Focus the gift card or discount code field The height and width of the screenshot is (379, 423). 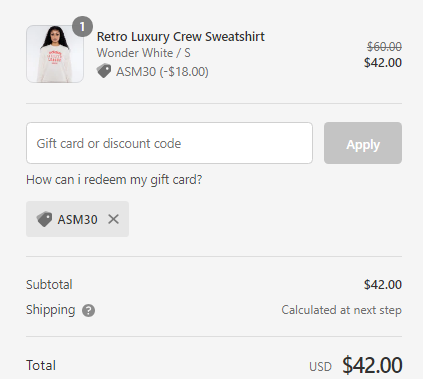(x=169, y=143)
